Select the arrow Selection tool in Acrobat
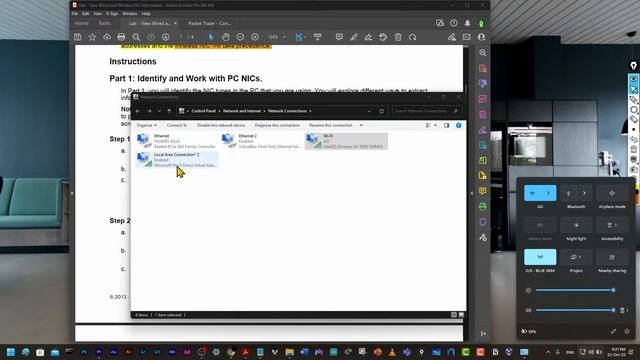The width and height of the screenshot is (640, 360). point(211,37)
